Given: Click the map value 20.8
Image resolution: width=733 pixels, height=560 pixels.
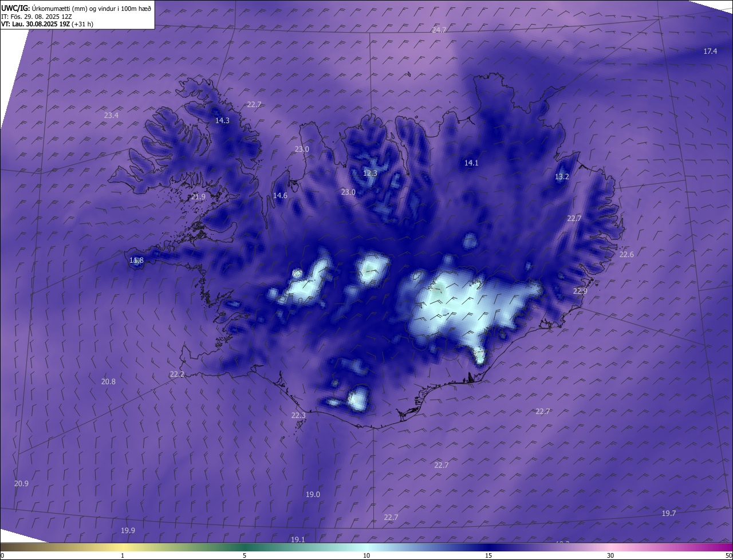Looking at the screenshot, I should coord(108,382).
